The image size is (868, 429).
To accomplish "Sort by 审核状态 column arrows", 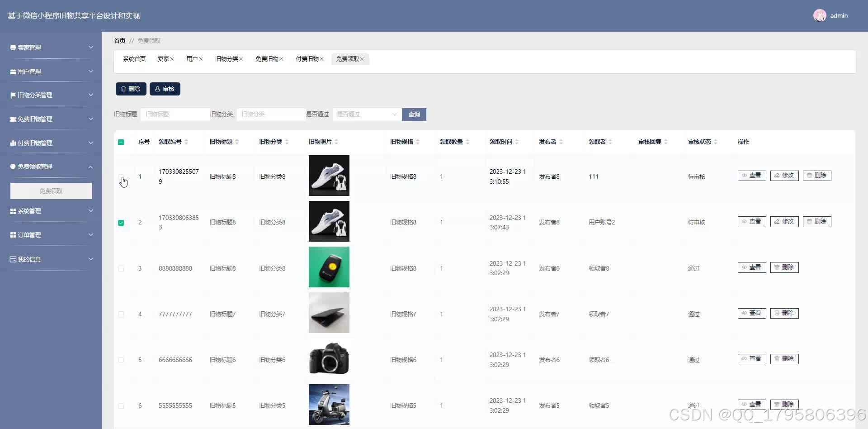I will point(716,142).
